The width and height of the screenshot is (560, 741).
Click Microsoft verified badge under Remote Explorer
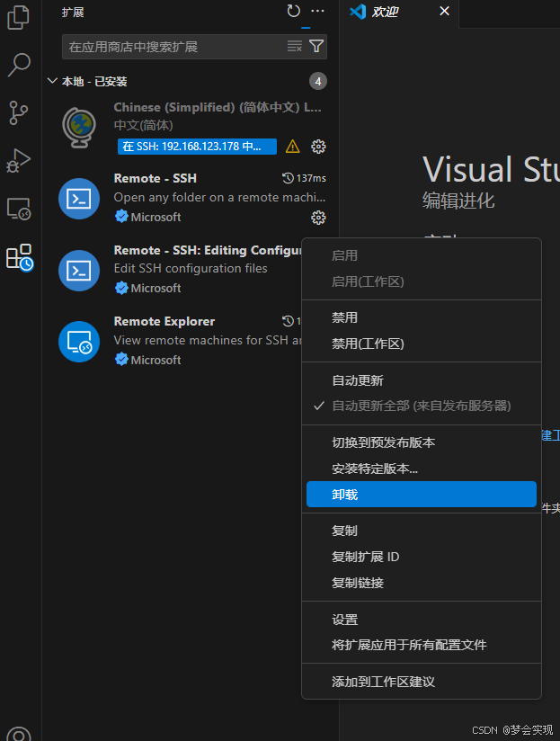coord(121,359)
